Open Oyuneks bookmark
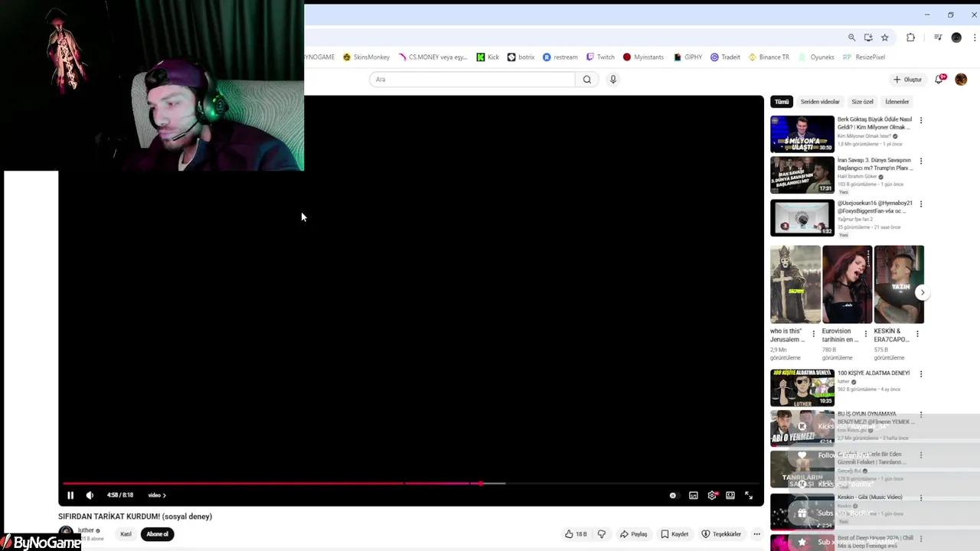Screen dimensions: 980x551 coord(816,57)
